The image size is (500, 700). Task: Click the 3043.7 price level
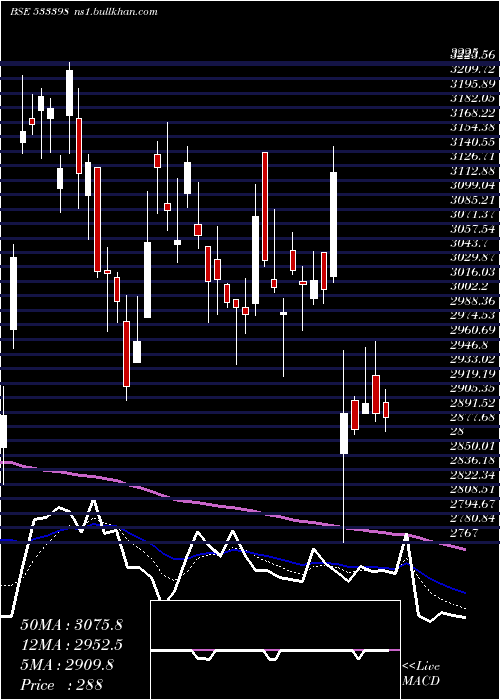click(469, 244)
